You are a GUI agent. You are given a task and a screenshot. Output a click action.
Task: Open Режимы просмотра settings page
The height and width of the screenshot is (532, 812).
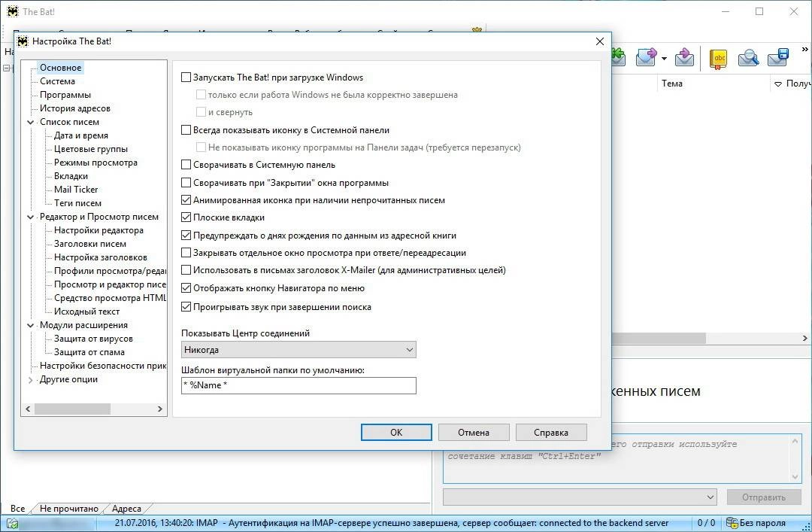coord(95,163)
